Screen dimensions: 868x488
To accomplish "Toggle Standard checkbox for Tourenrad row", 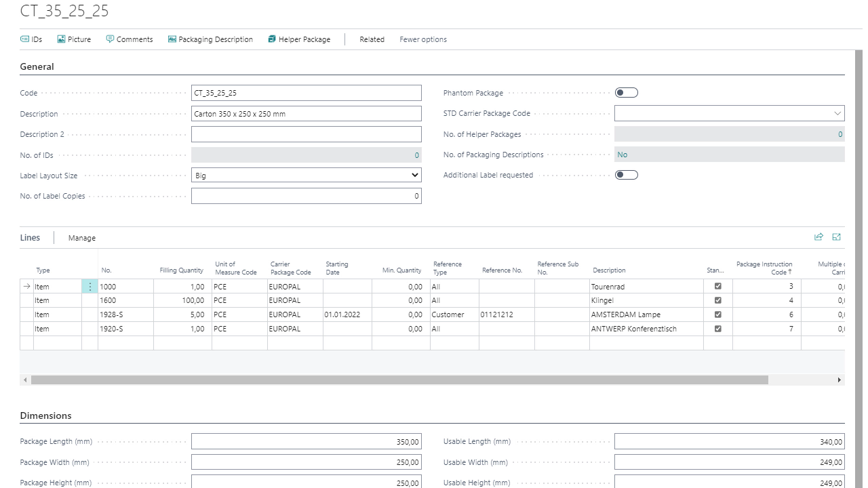I will click(x=718, y=287).
